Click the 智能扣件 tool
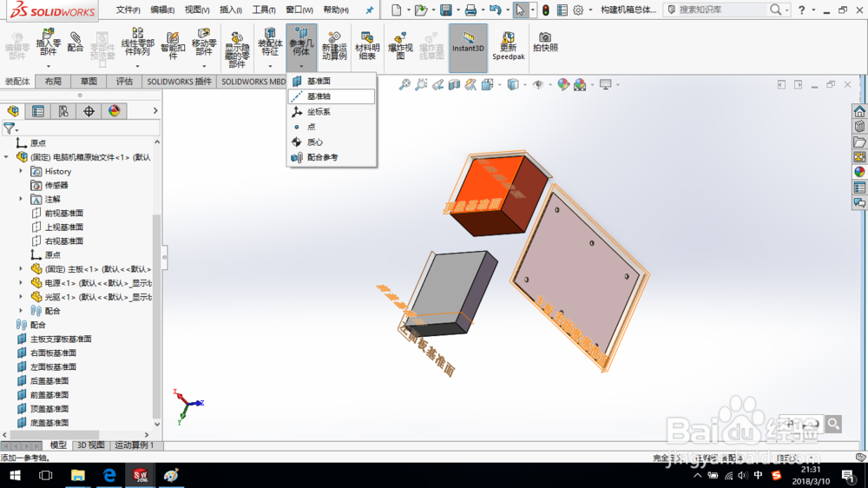 tap(173, 45)
